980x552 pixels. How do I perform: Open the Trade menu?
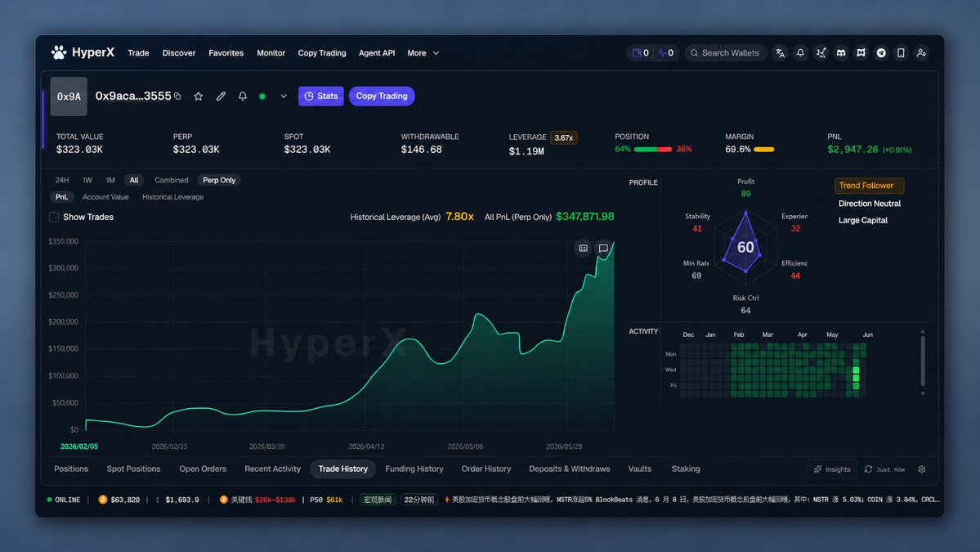[x=138, y=53]
